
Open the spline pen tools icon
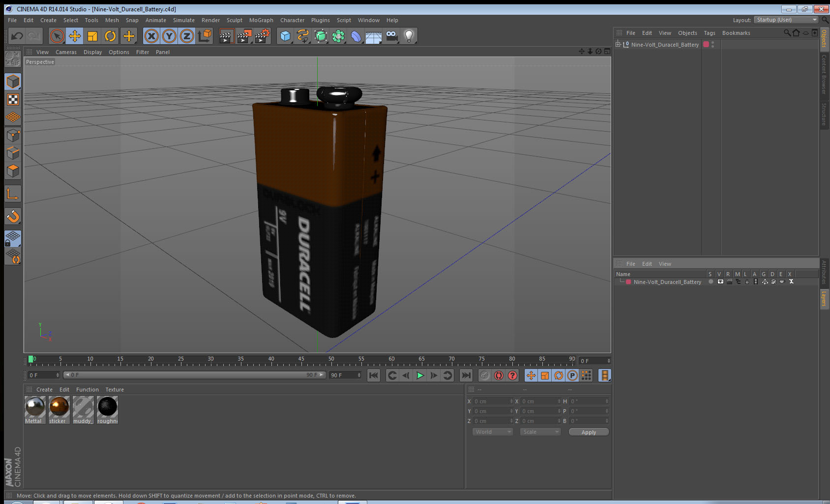pyautogui.click(x=303, y=36)
